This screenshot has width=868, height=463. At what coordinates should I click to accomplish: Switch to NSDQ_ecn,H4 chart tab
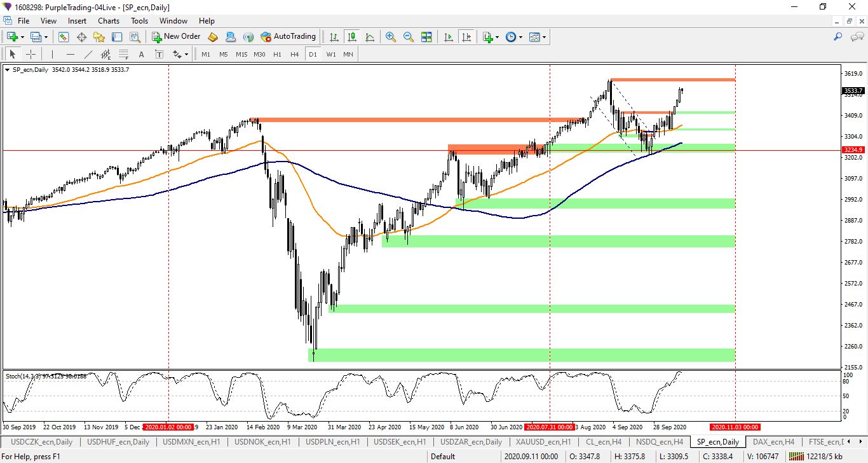[660, 441]
